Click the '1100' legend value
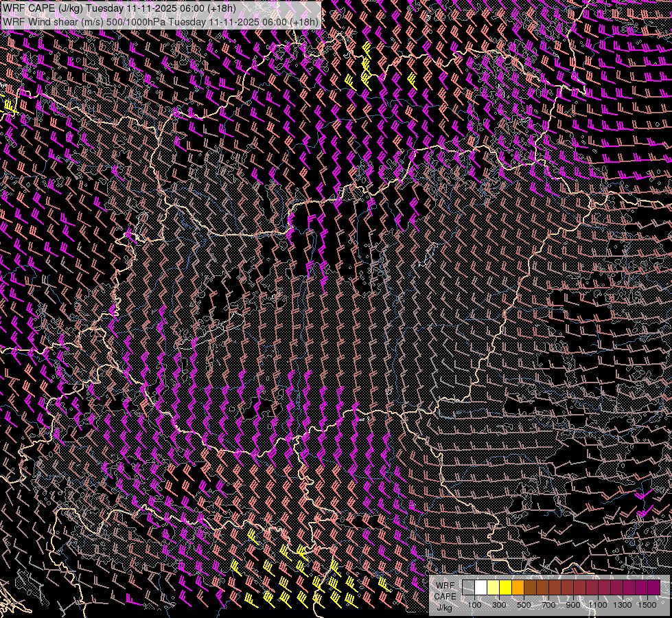 click(x=597, y=605)
